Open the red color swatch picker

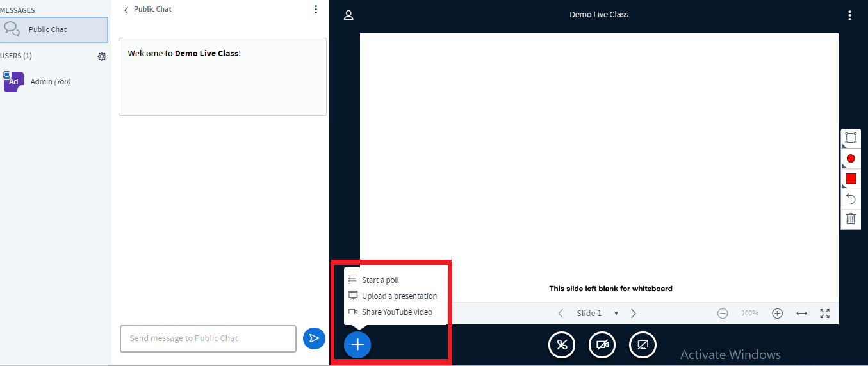850,179
